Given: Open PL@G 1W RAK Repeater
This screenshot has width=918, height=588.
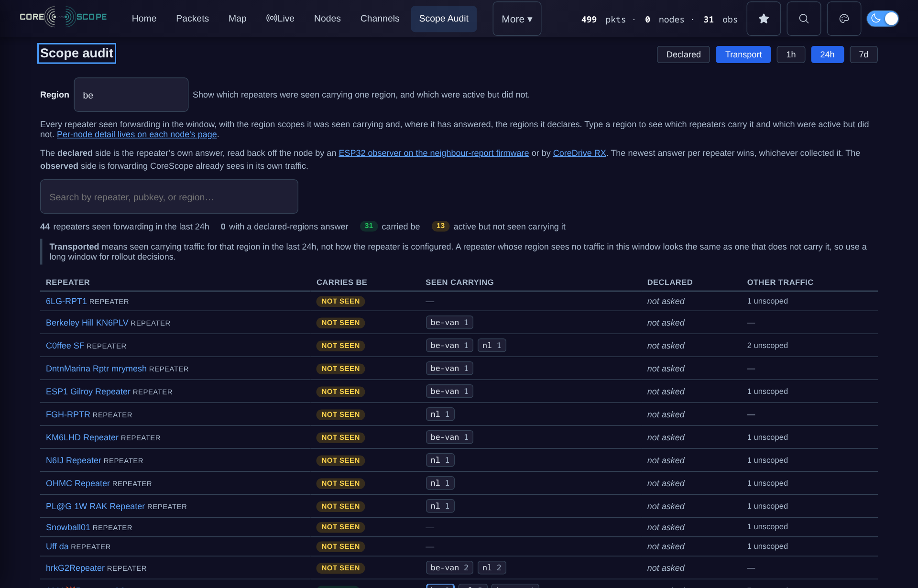Looking at the screenshot, I should pyautogui.click(x=95, y=506).
